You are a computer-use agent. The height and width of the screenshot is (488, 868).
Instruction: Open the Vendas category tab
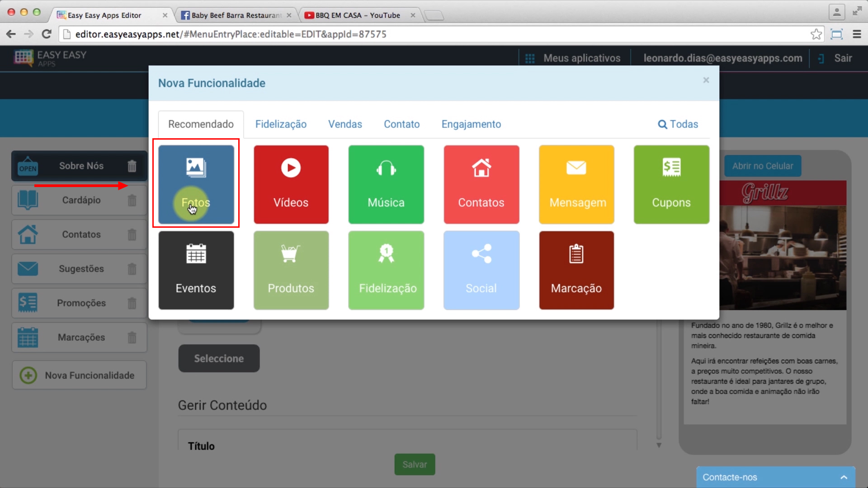(x=344, y=124)
